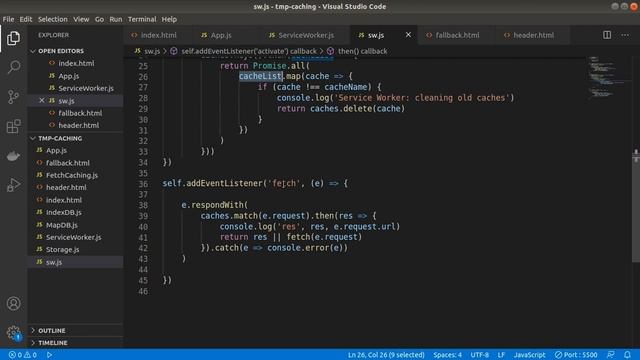Screen dimensions: 640x360
Task: Change language mode JavaScript in status bar
Action: 529,355
